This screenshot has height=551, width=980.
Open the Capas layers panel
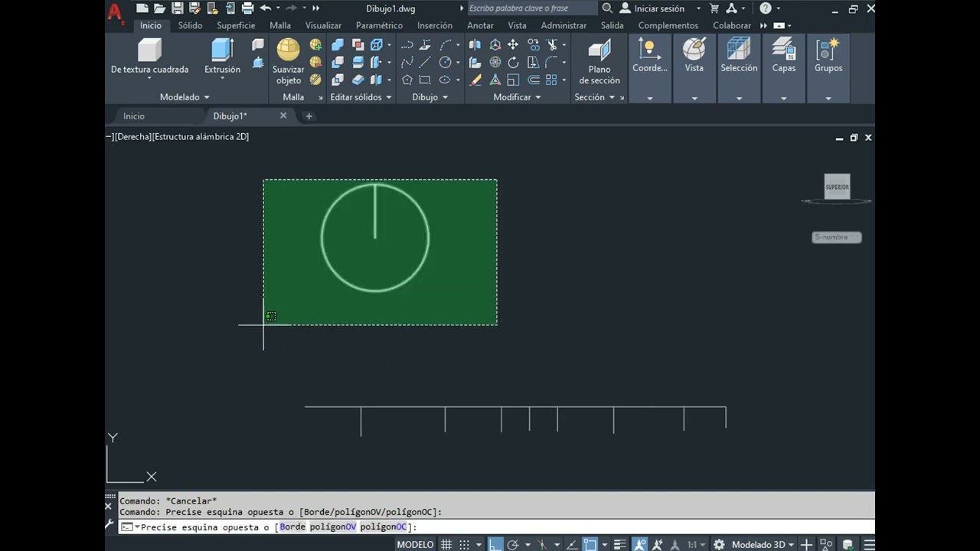tap(783, 57)
